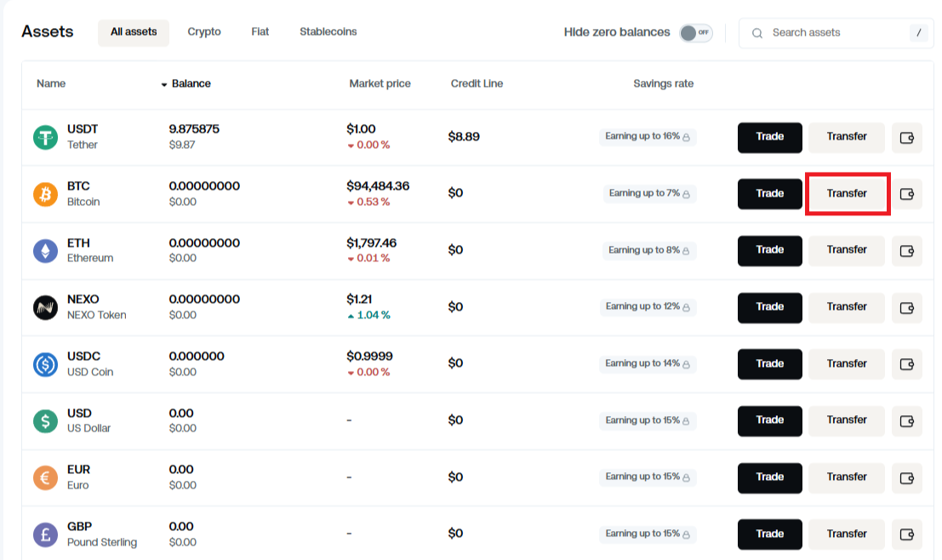
Task: Click the Savings rate column header
Action: pyautogui.click(x=663, y=83)
